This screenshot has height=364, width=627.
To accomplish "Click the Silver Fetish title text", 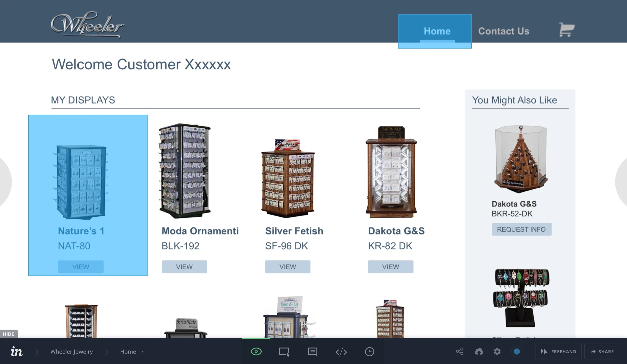I will [x=294, y=231].
